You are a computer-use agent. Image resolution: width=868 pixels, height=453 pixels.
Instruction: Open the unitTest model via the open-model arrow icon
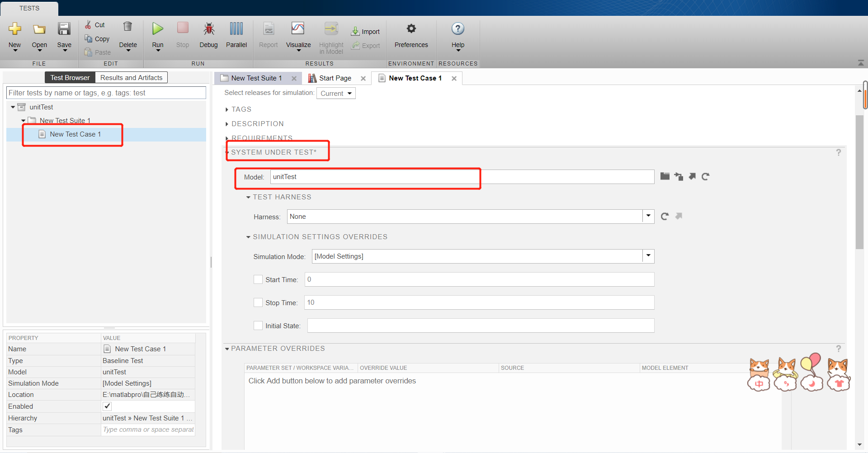tap(692, 176)
